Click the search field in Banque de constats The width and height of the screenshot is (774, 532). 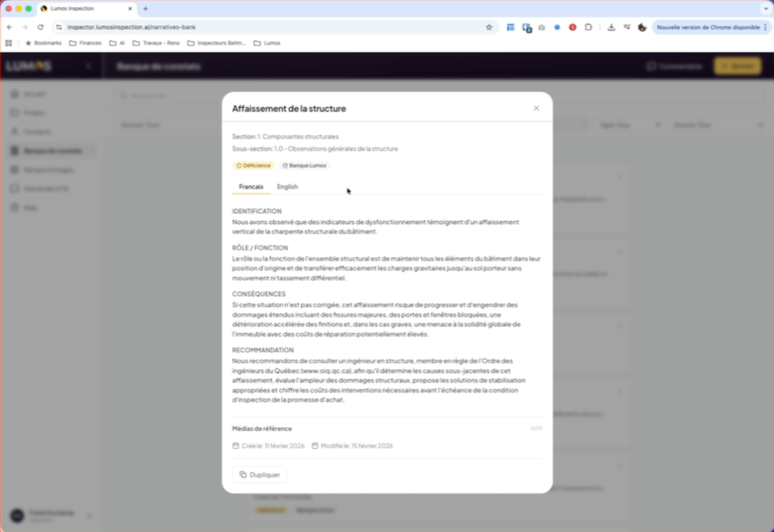[x=439, y=95]
